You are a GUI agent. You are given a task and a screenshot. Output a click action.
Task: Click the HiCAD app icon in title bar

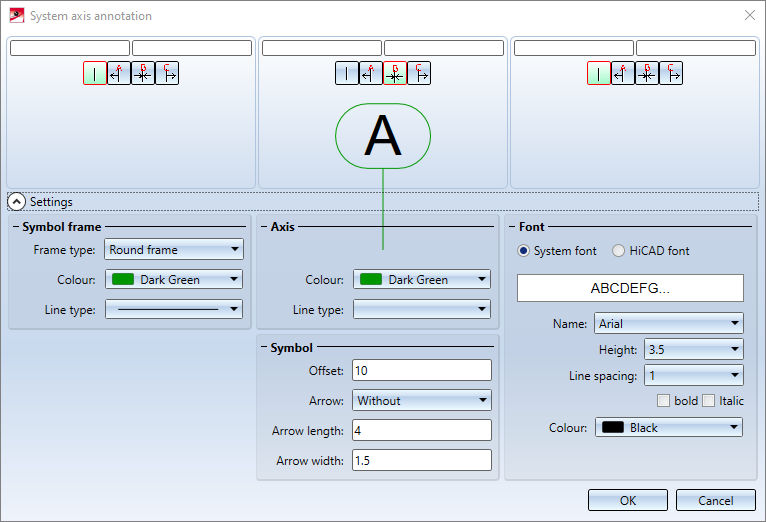[17, 16]
